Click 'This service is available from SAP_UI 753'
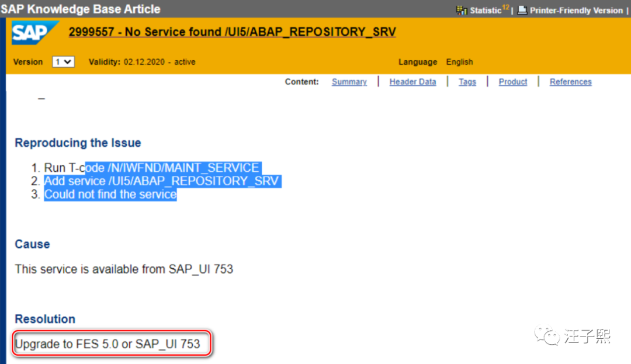The image size is (631, 364). click(x=124, y=269)
